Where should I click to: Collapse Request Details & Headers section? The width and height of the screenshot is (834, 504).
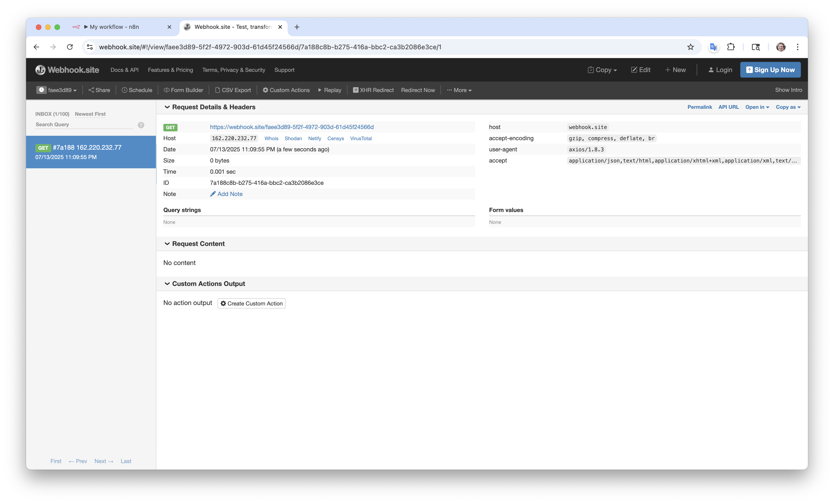[x=167, y=107]
